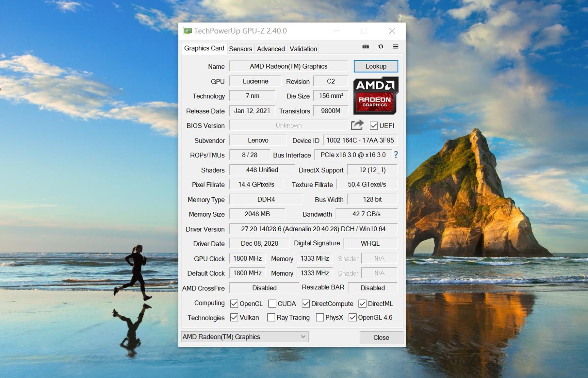Image resolution: width=588 pixels, height=378 pixels.
Task: Toggle the Ray Tracing checkbox
Action: [271, 317]
